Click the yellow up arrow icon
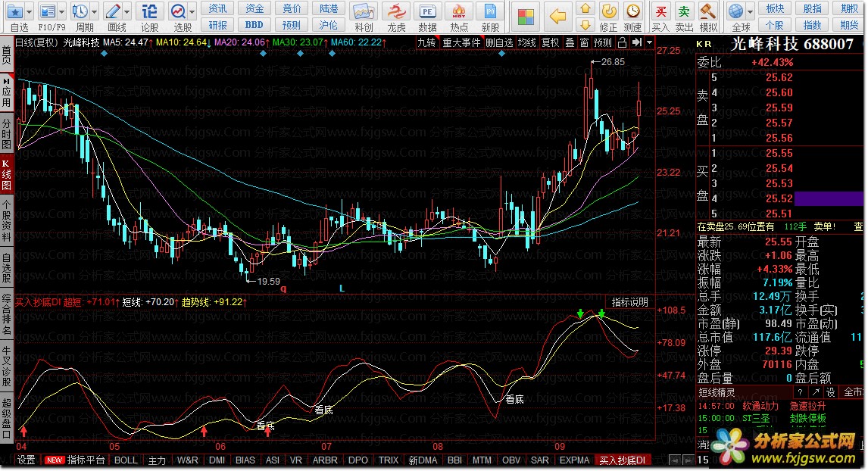 (585, 9)
